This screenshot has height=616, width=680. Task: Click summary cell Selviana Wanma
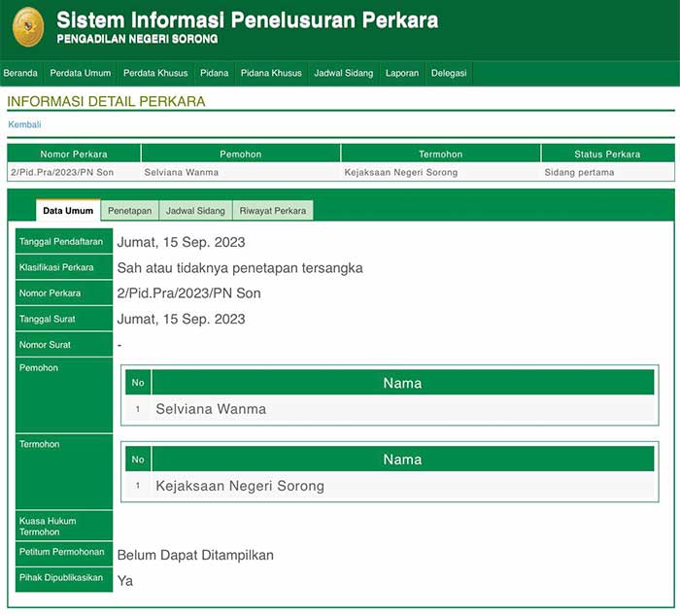182,172
